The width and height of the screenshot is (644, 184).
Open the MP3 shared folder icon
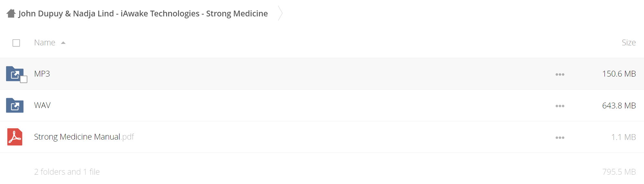click(x=15, y=74)
